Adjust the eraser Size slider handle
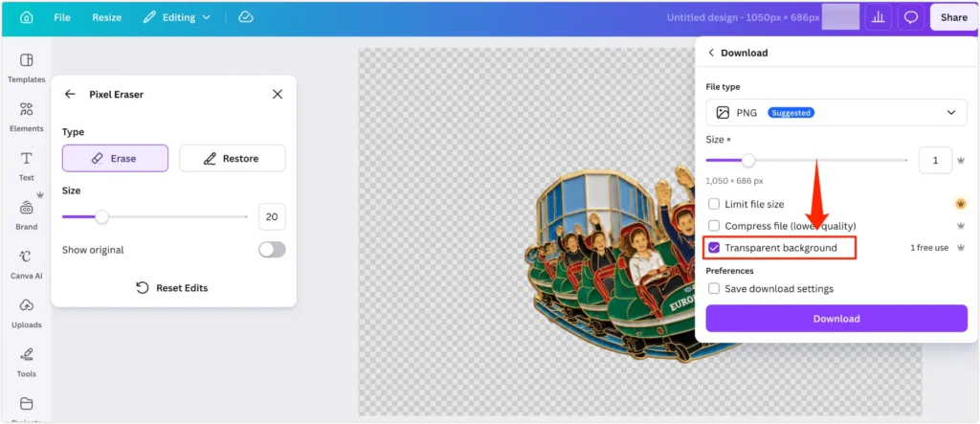Viewport: 980px width, 424px height. pyautogui.click(x=101, y=217)
